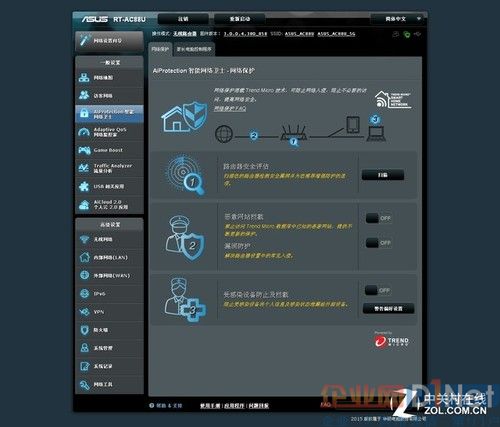
Task: Open Wireless settings Wi-Fi icon
Action: (84, 239)
